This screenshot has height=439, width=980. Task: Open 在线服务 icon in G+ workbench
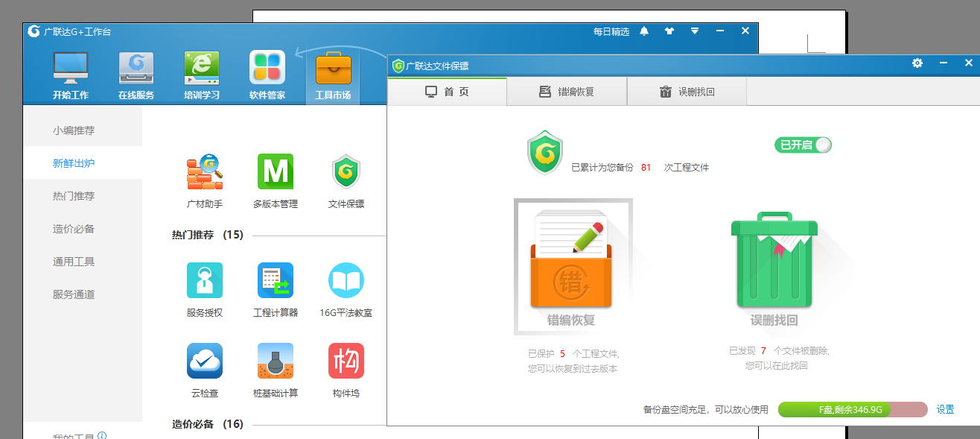[x=136, y=75]
